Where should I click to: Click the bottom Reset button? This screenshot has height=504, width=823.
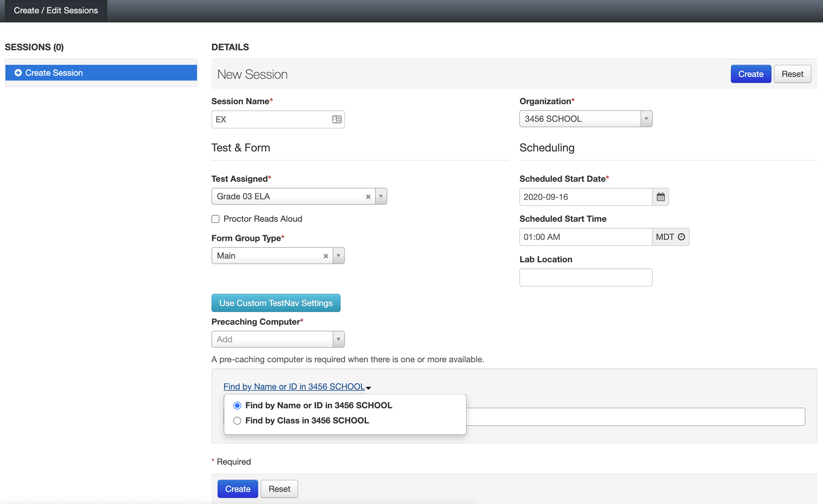coord(279,489)
